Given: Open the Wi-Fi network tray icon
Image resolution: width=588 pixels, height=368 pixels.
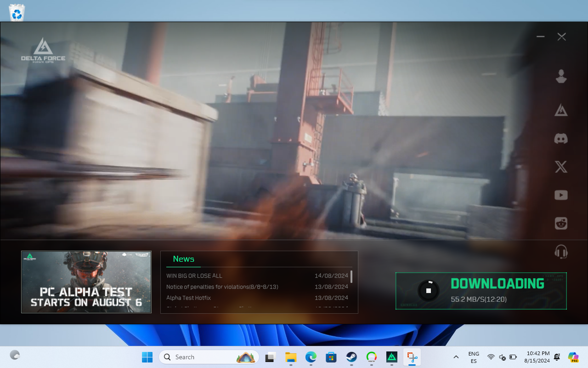Looking at the screenshot, I should pos(491,357).
